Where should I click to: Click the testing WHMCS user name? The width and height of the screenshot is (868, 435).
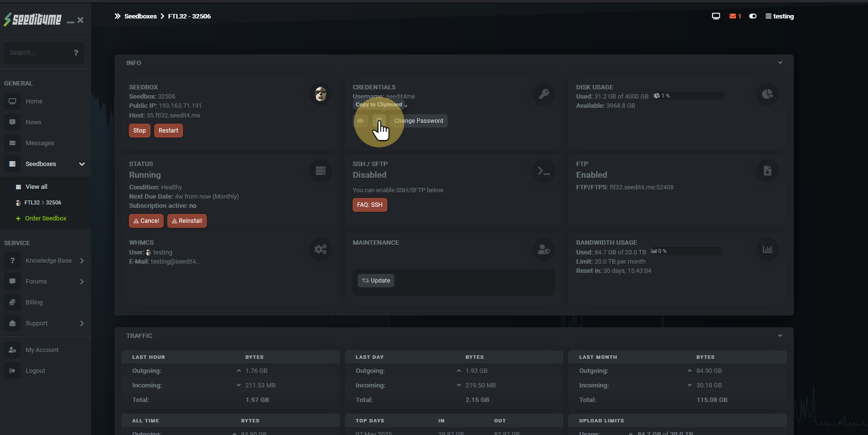(163, 252)
